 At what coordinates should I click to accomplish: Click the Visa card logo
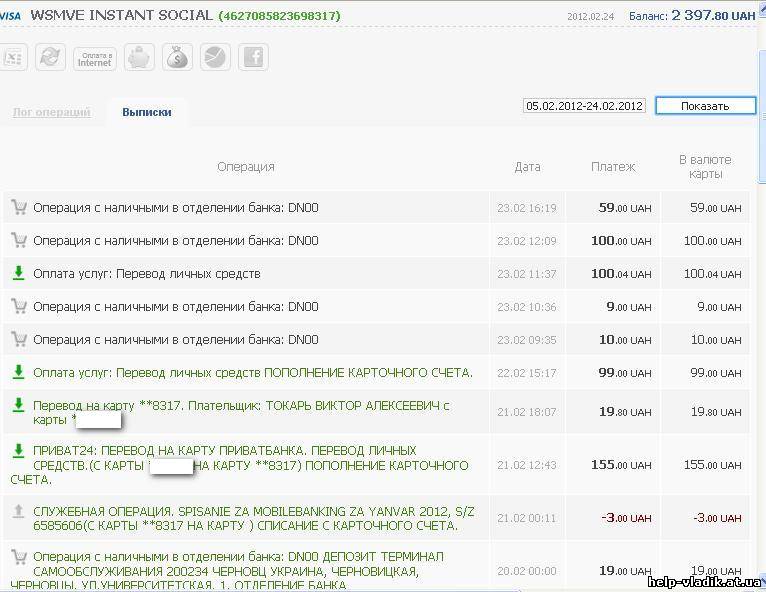pyautogui.click(x=10, y=16)
